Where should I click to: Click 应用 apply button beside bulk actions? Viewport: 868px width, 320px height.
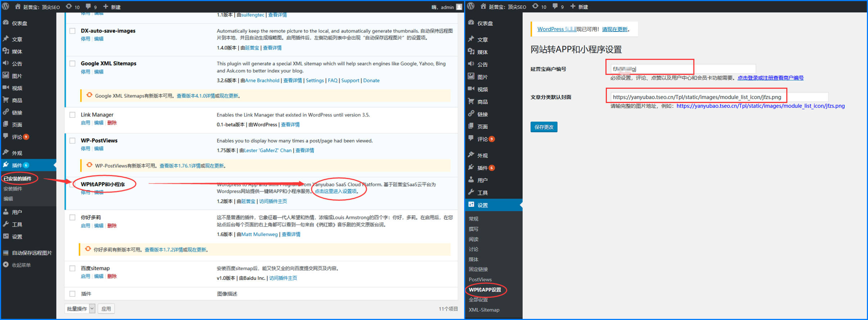click(106, 308)
